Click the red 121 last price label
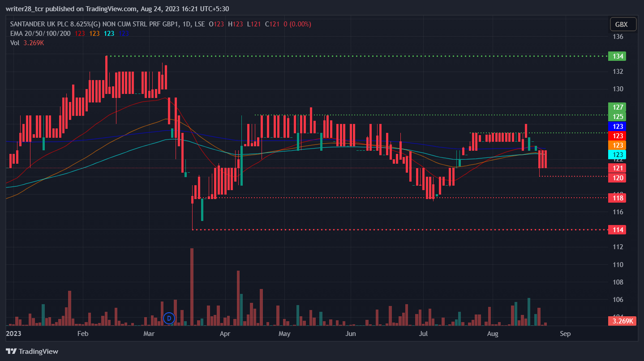The image size is (644, 361). click(x=617, y=168)
